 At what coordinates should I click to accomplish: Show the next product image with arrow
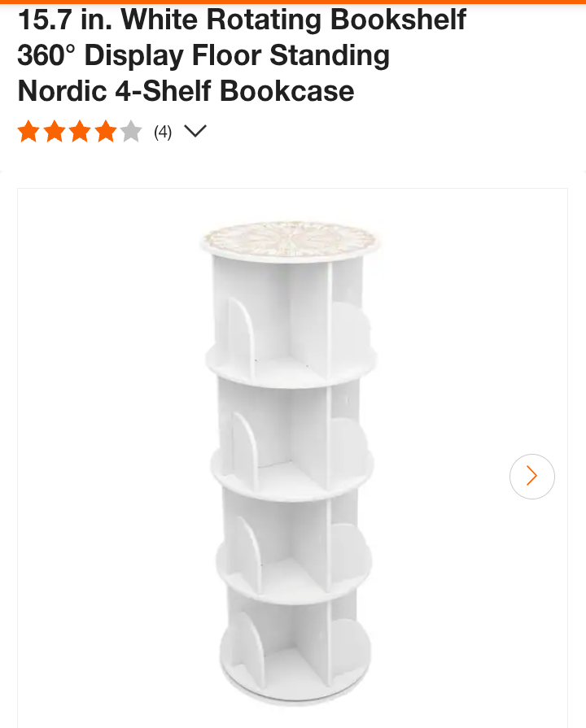[532, 477]
